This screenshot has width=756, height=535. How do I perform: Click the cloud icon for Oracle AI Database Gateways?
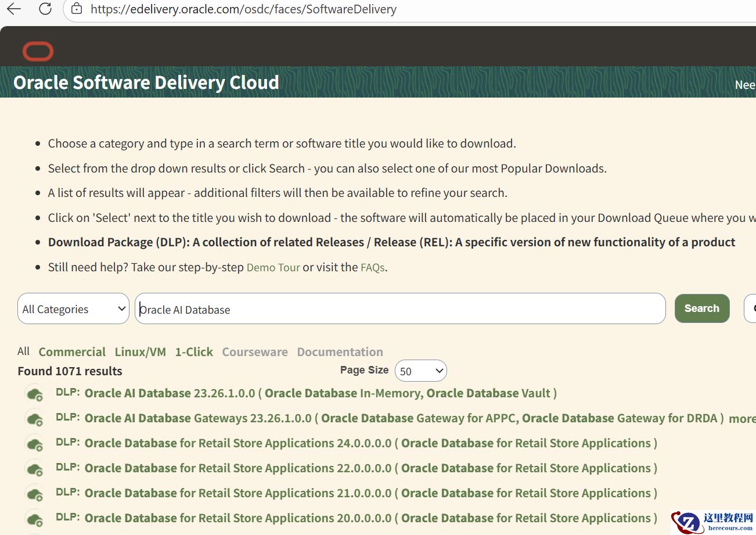(x=35, y=419)
